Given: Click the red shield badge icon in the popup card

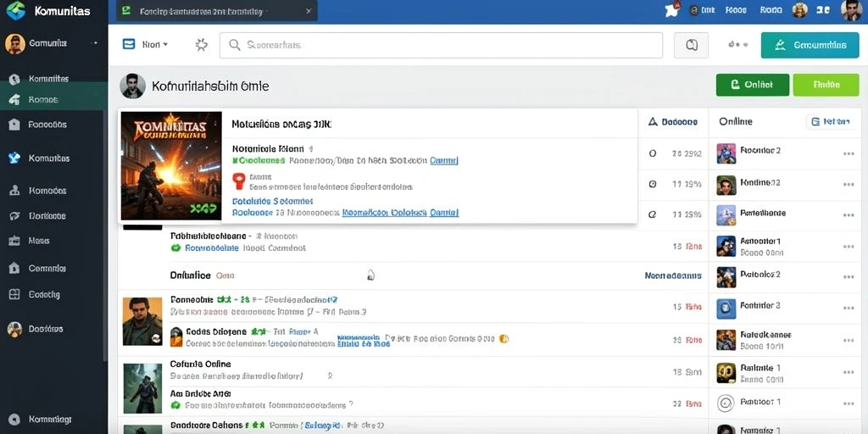Looking at the screenshot, I should pos(238,180).
